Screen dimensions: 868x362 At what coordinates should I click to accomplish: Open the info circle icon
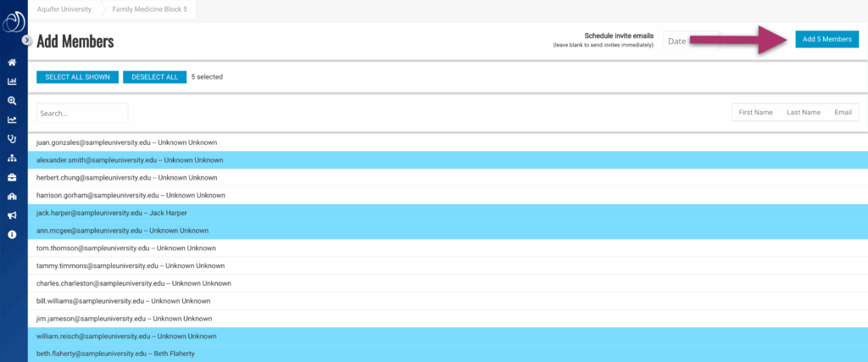12,234
